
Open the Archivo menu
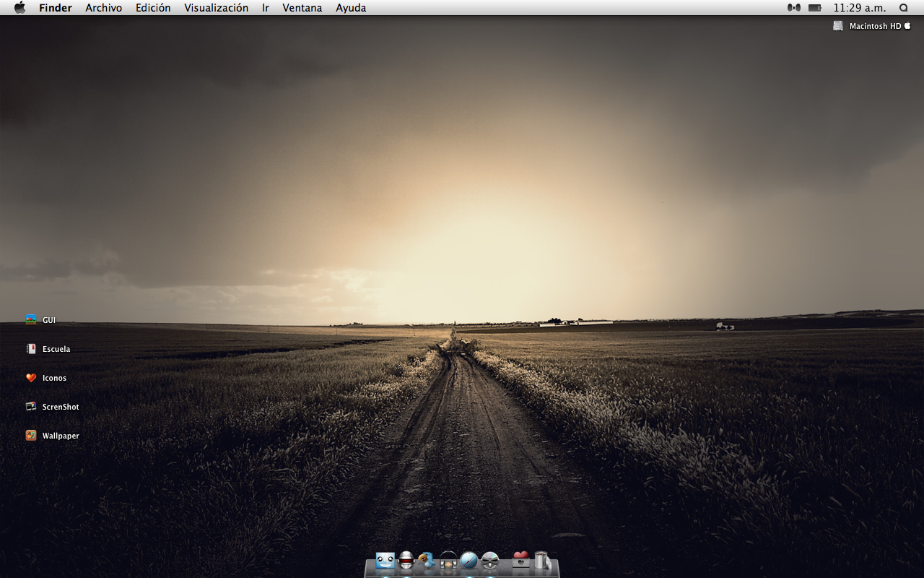pos(104,8)
